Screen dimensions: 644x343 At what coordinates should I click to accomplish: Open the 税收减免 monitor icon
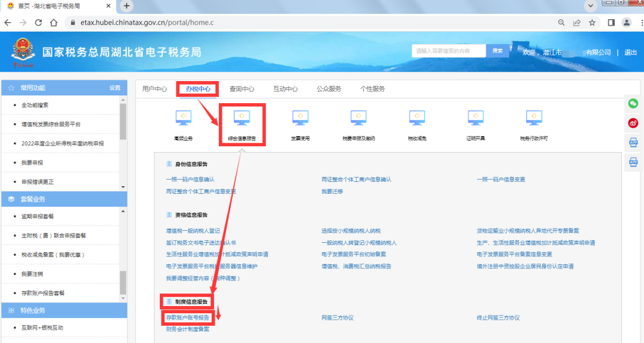point(417,118)
